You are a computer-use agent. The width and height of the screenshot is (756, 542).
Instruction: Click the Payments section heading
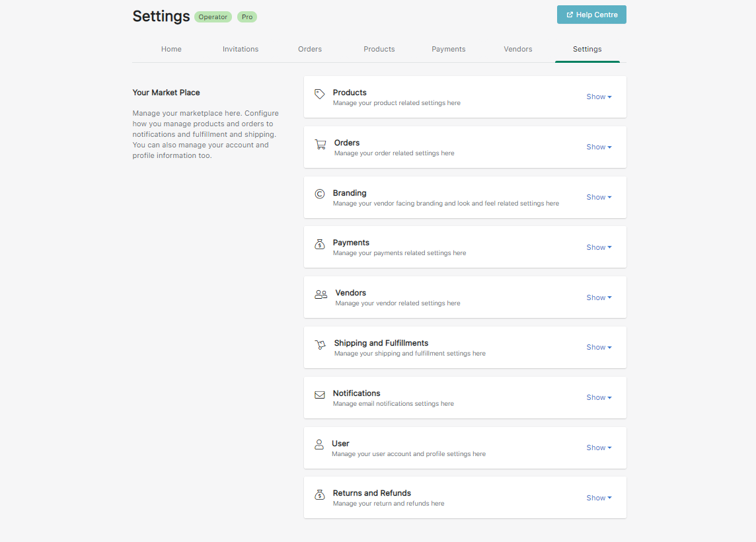click(351, 243)
